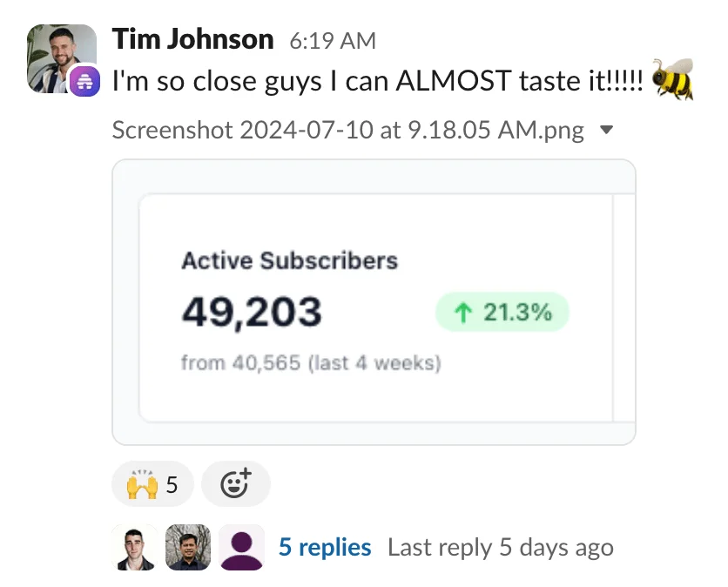
Task: Click the first replier's avatar in thread
Action: (x=136, y=548)
